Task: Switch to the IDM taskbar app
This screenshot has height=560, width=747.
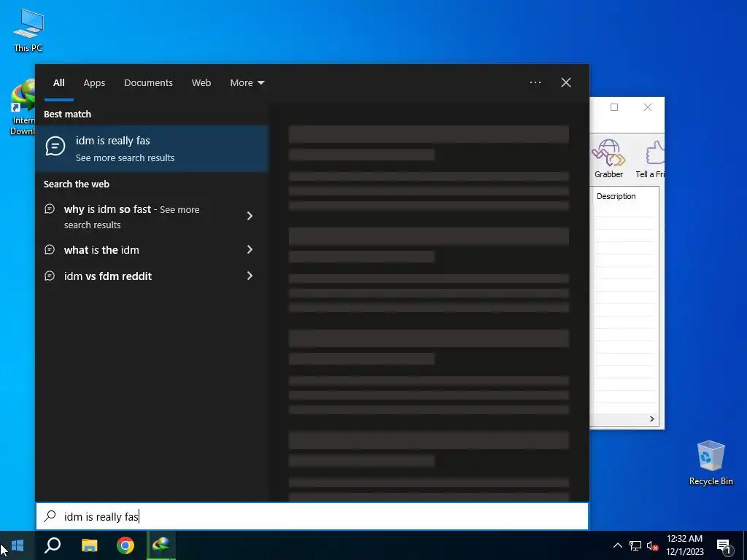Action: (161, 545)
